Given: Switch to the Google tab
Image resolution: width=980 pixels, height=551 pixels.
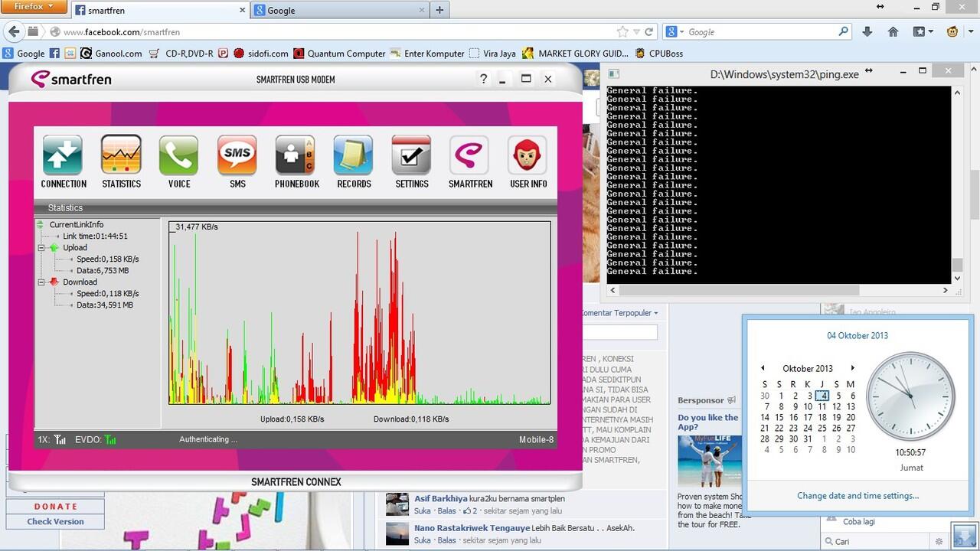Looking at the screenshot, I should coord(340,10).
